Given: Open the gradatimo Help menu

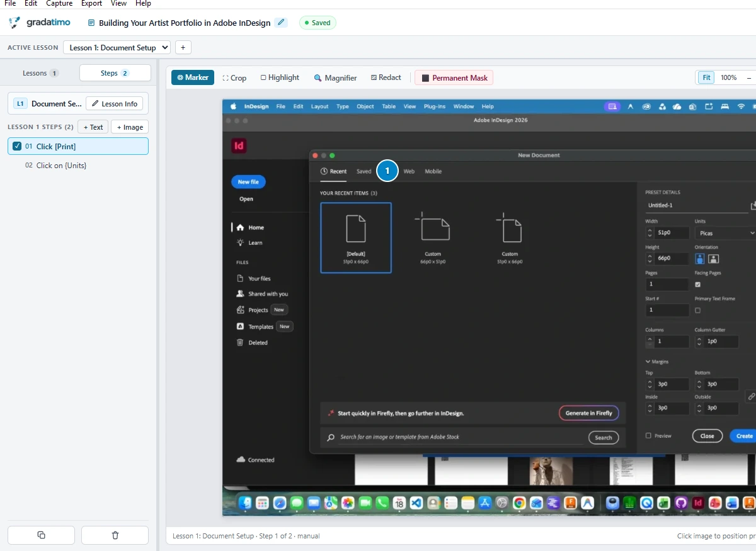Looking at the screenshot, I should point(143,3).
